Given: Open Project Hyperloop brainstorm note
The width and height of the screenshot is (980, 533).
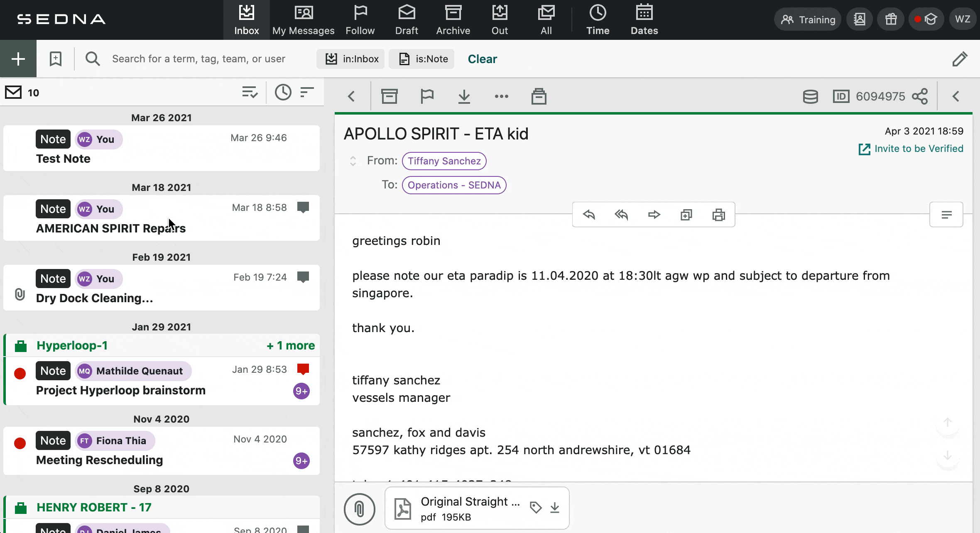Looking at the screenshot, I should (162, 381).
